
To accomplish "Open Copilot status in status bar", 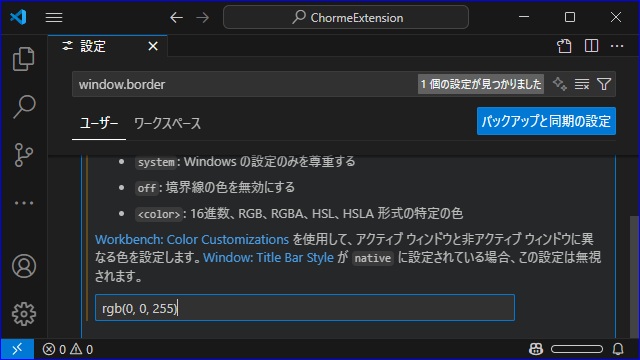I will [536, 349].
